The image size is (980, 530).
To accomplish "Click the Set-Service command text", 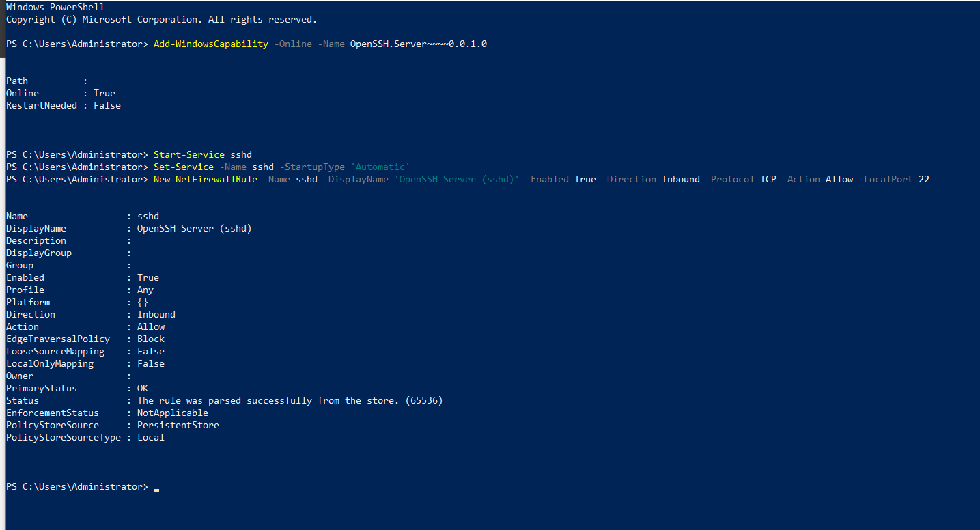I will tap(183, 167).
